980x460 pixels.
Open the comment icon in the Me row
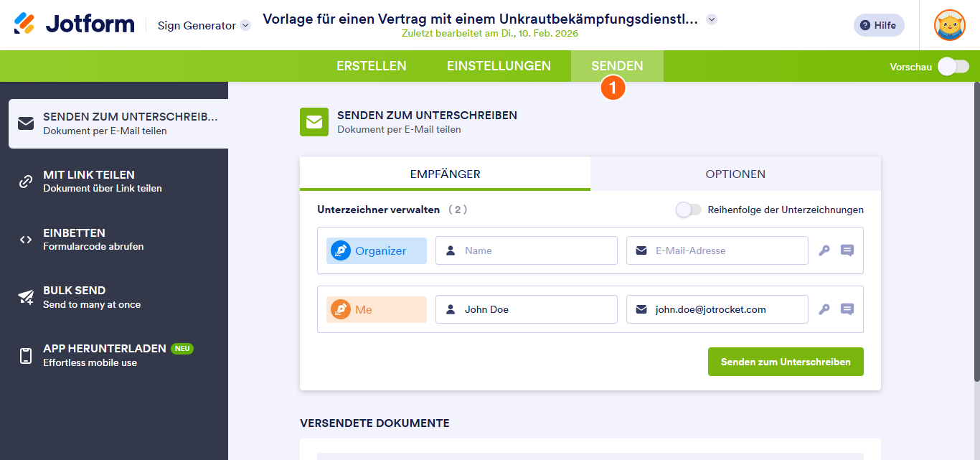click(847, 309)
